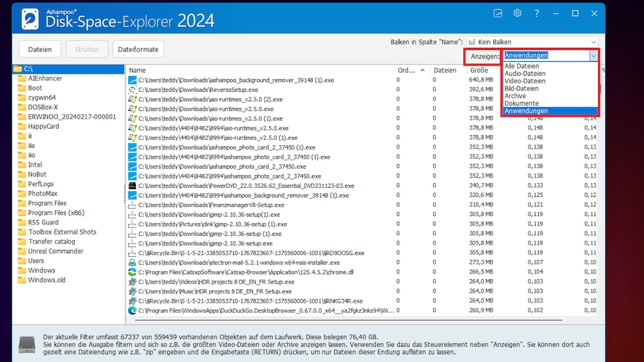Pick 'Dokumente' from the filter options
The image size is (644, 362).
pyautogui.click(x=521, y=103)
